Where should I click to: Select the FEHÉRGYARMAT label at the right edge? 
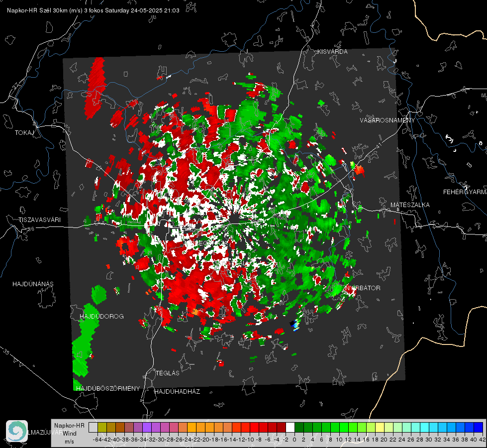coord(465,192)
